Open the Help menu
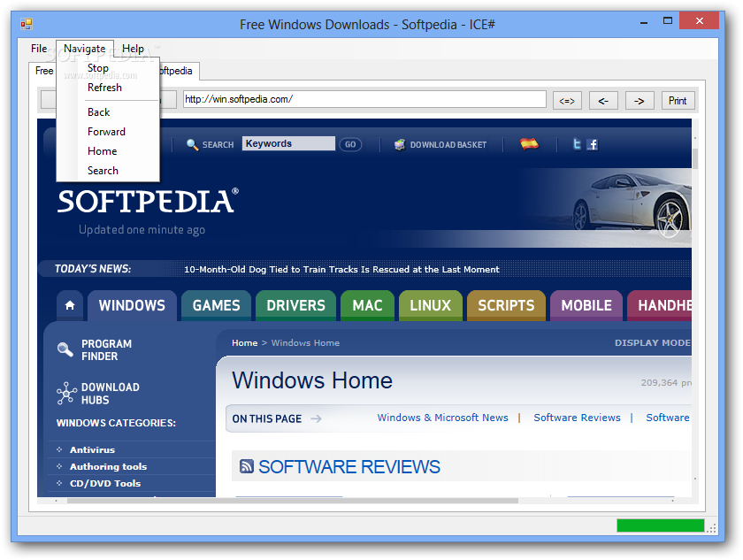The height and width of the screenshot is (560, 743). point(133,49)
